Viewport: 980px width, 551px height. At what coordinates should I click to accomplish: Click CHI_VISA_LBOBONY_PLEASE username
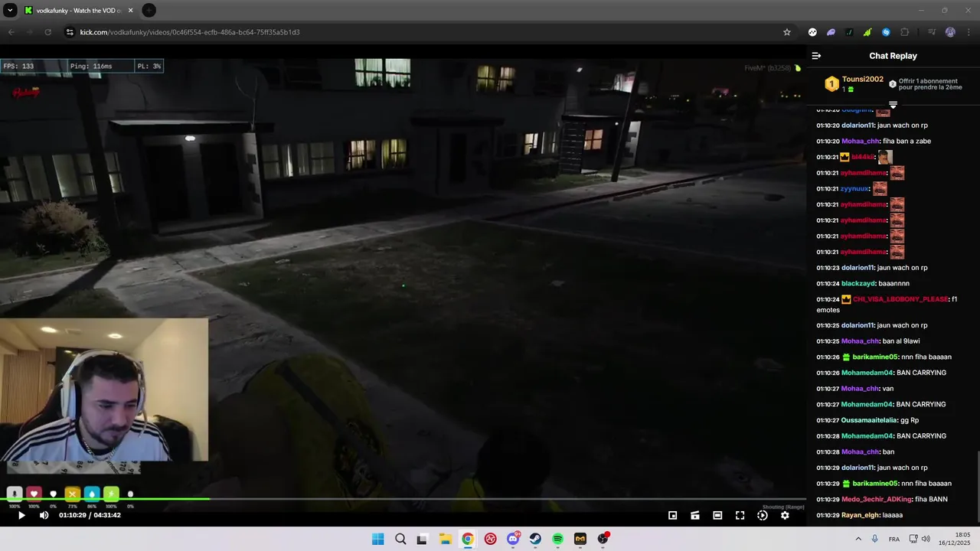pyautogui.click(x=900, y=299)
